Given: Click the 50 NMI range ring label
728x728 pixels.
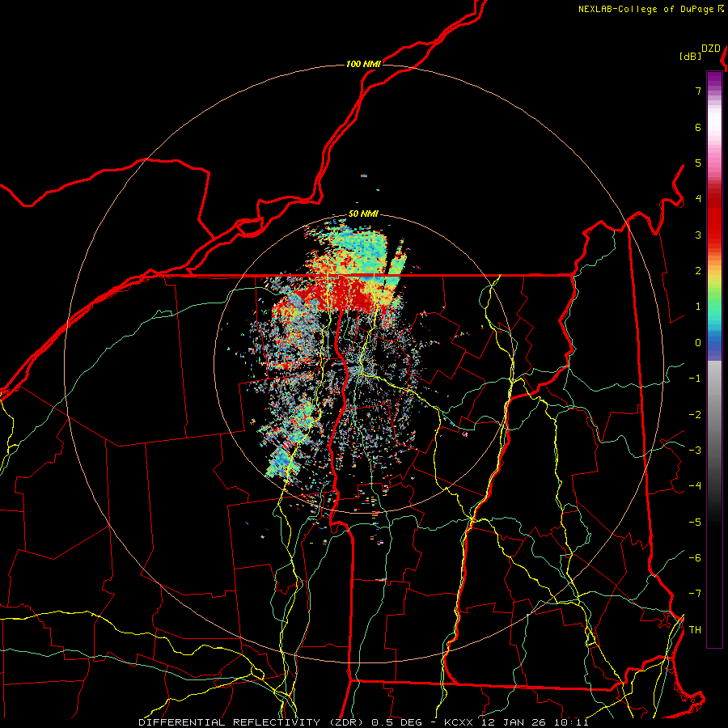Looking at the screenshot, I should coord(363,214).
